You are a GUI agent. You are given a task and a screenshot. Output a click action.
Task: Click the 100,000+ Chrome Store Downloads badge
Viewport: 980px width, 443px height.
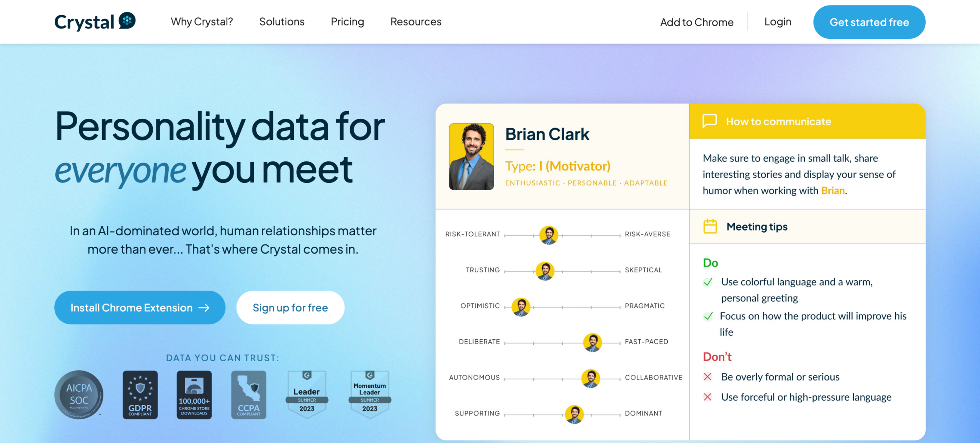point(194,395)
